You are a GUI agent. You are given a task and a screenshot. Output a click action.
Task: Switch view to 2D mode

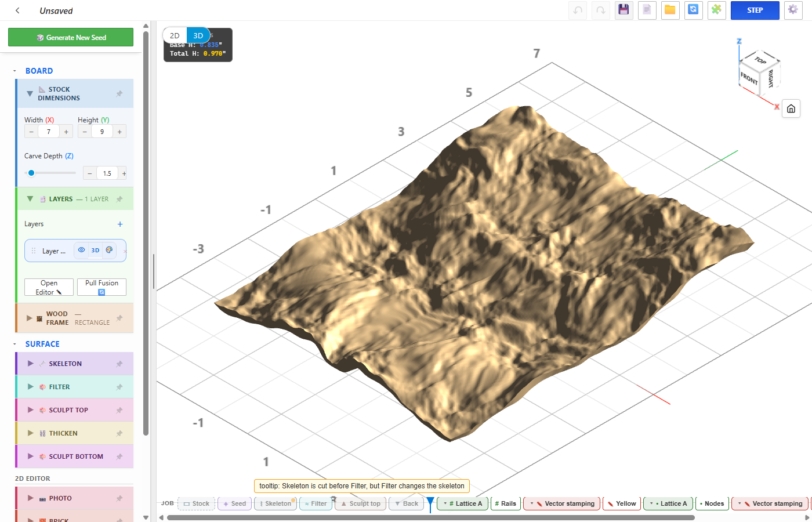[175, 35]
